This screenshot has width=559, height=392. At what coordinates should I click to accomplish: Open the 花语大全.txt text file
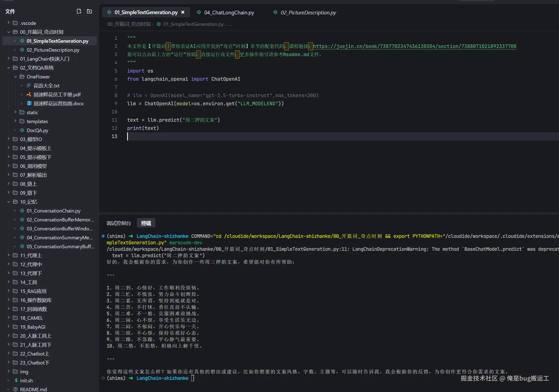click(46, 86)
